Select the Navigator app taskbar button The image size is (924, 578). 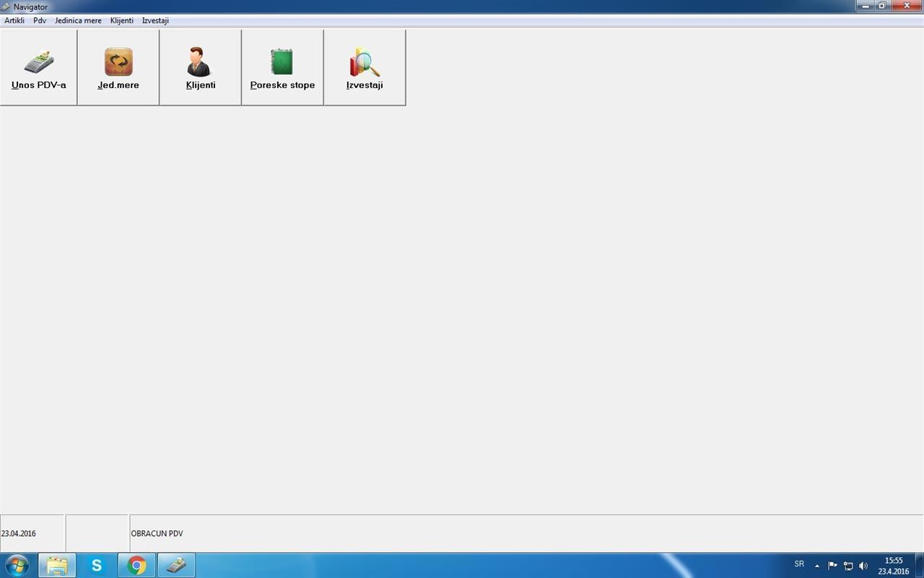pyautogui.click(x=176, y=566)
